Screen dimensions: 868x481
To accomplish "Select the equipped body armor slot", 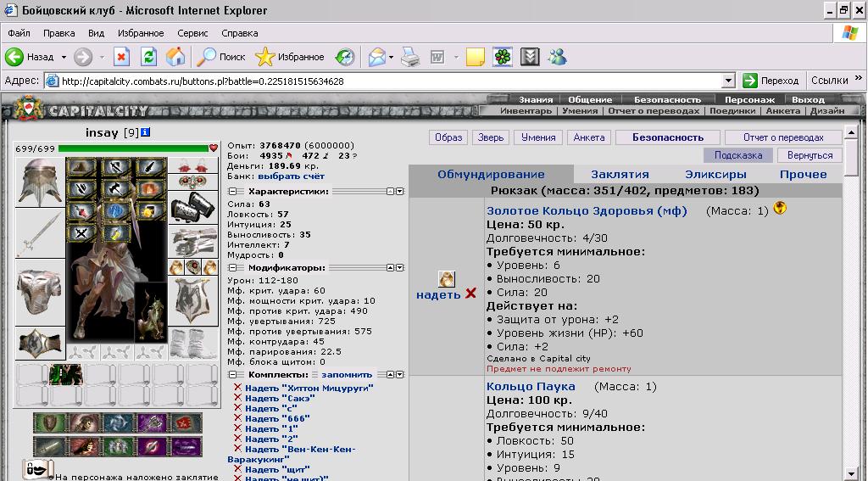I will (x=40, y=292).
